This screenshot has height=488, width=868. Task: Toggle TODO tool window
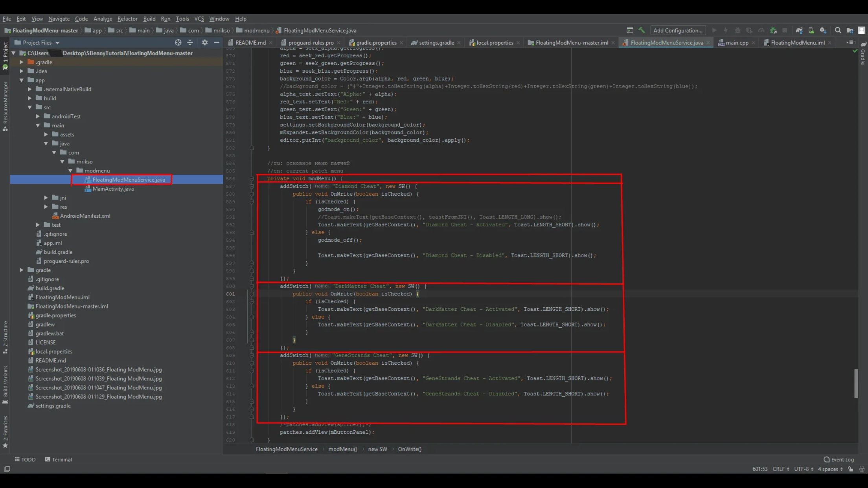click(25, 459)
